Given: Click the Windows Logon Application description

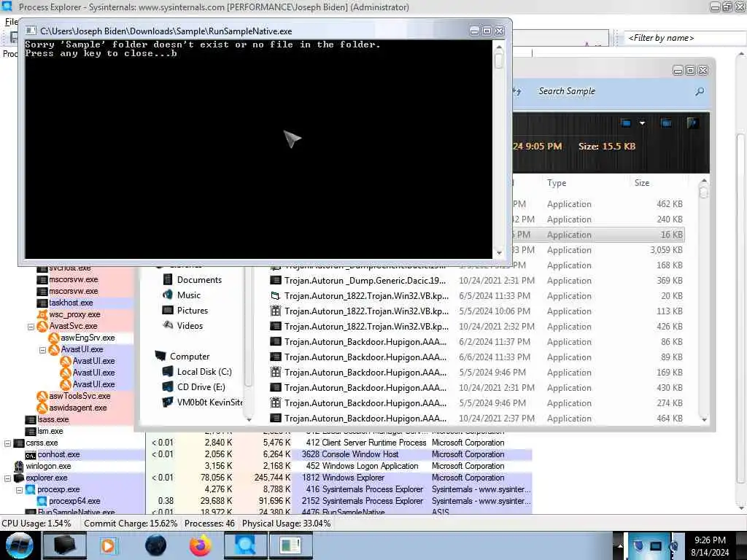Looking at the screenshot, I should [x=370, y=466].
